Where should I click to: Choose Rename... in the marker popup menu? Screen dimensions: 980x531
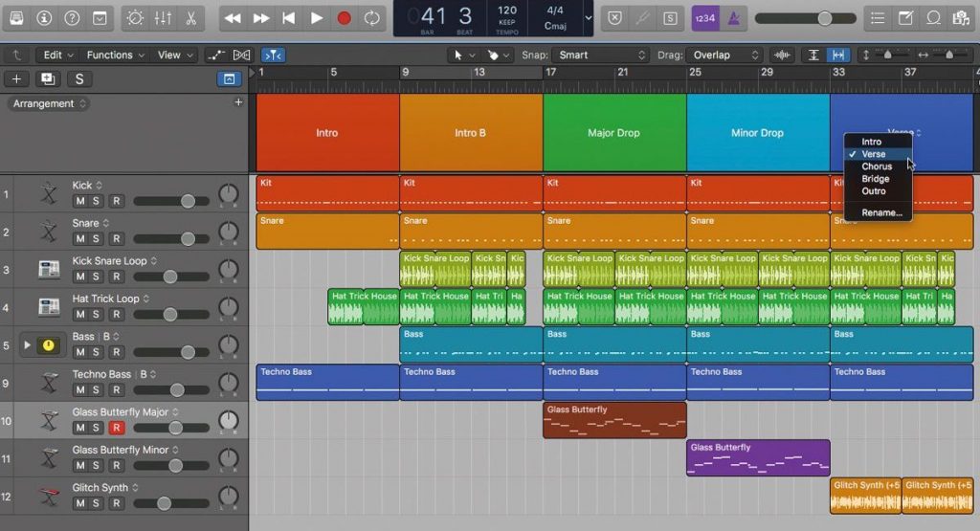(881, 212)
